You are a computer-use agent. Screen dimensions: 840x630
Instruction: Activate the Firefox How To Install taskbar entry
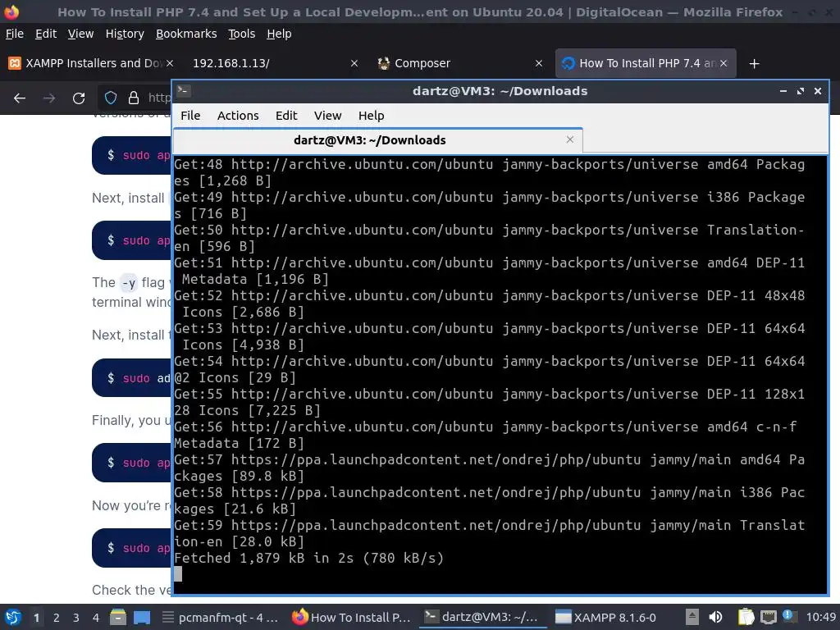352,618
